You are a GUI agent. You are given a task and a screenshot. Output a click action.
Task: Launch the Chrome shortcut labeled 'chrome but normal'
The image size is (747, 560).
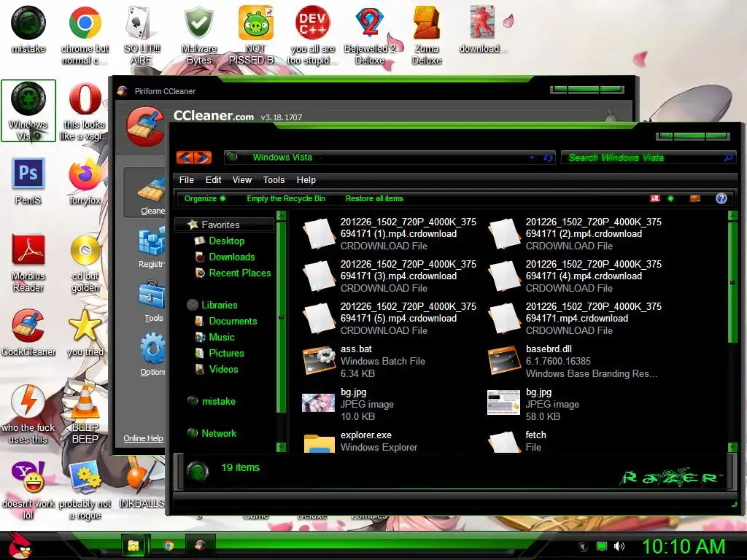(85, 35)
